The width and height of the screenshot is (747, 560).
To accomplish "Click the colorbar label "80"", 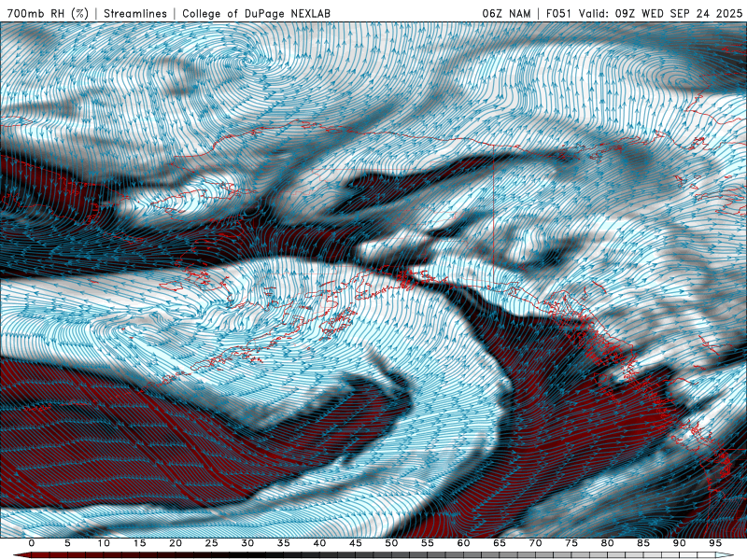I will click(607, 543).
